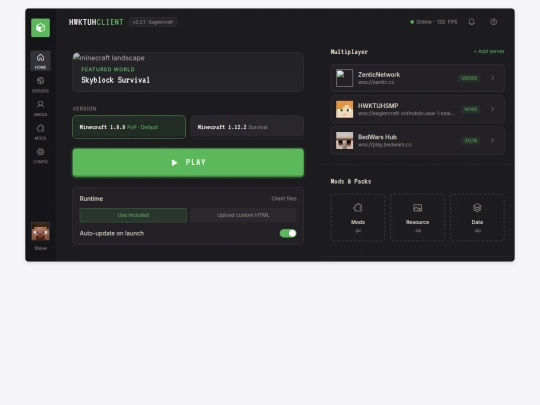Toggle Auto-update on launch switch

click(x=288, y=233)
